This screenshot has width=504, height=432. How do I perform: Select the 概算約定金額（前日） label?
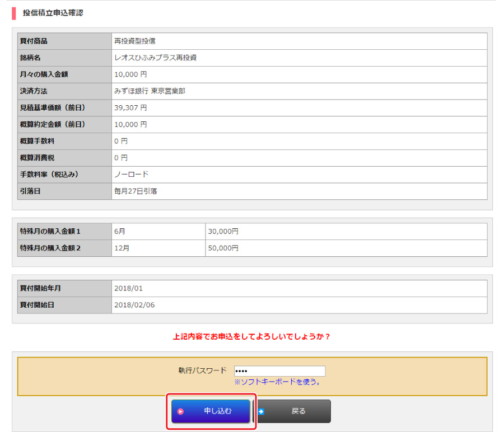coord(53,125)
